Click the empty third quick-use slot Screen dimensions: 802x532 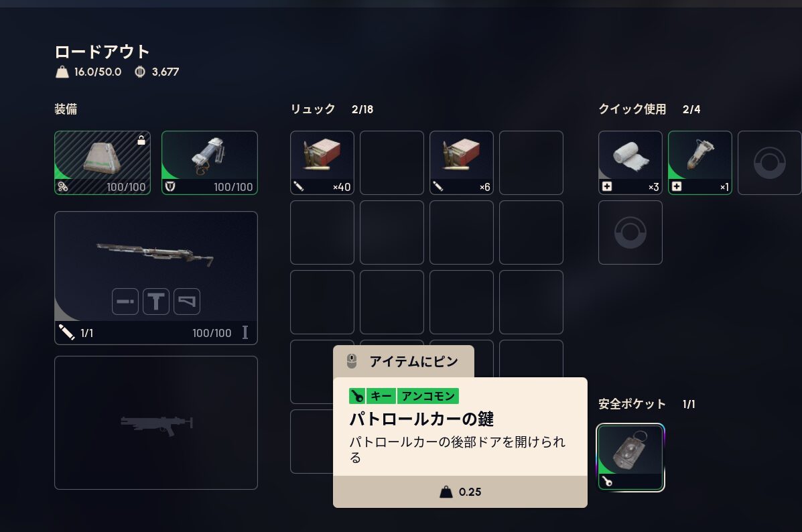769,163
